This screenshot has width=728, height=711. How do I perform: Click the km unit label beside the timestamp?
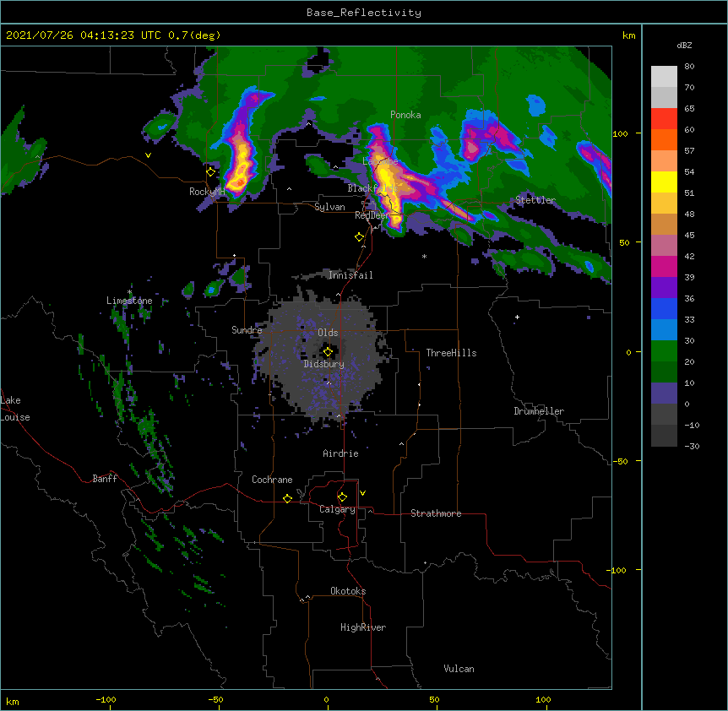coord(628,35)
